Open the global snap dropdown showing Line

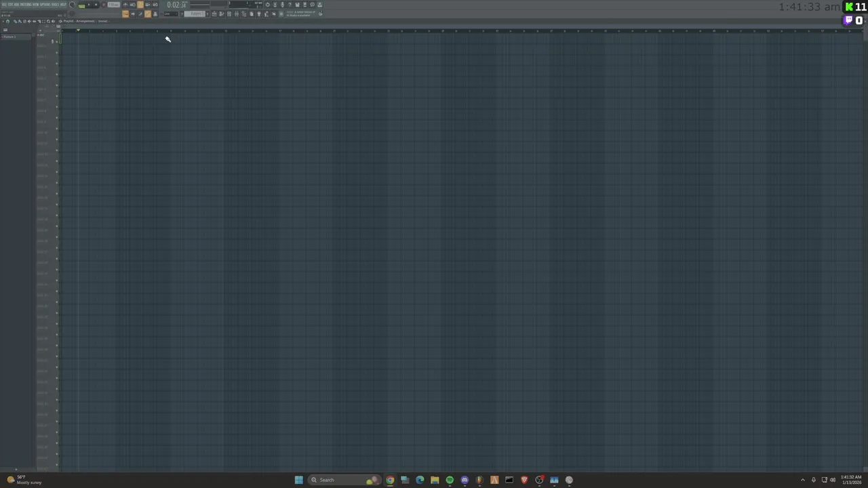click(x=171, y=14)
